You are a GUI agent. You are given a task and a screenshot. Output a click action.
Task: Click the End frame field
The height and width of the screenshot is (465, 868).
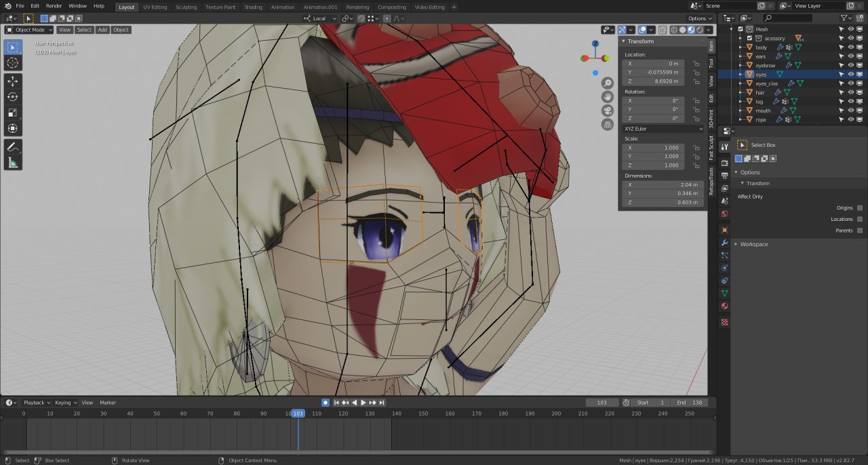[690, 403]
